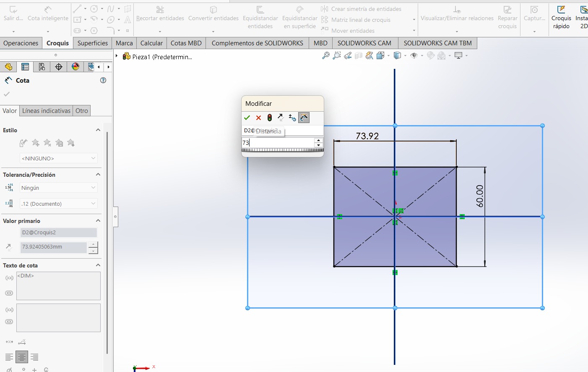The width and height of the screenshot is (588, 372).
Task: Click Zoom to Fit magnifier icon
Action: 325,56
